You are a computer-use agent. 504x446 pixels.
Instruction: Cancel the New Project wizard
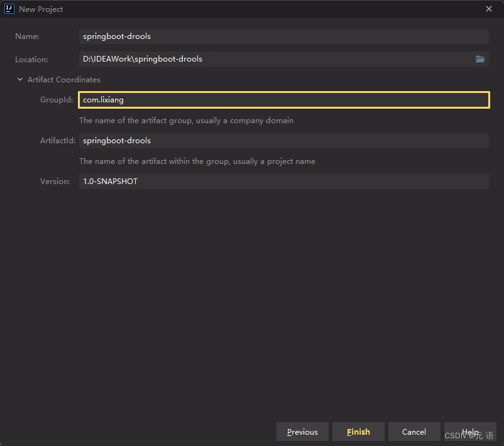point(414,432)
